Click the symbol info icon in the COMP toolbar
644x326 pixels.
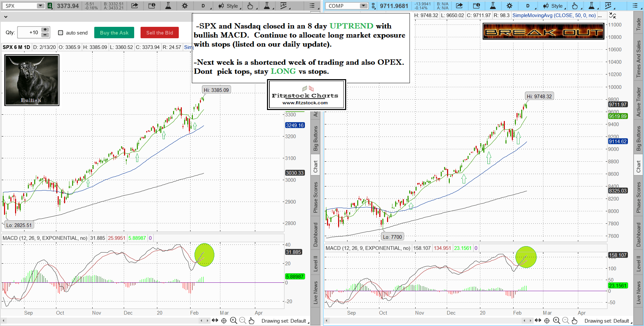pyautogui.click(x=476, y=6)
